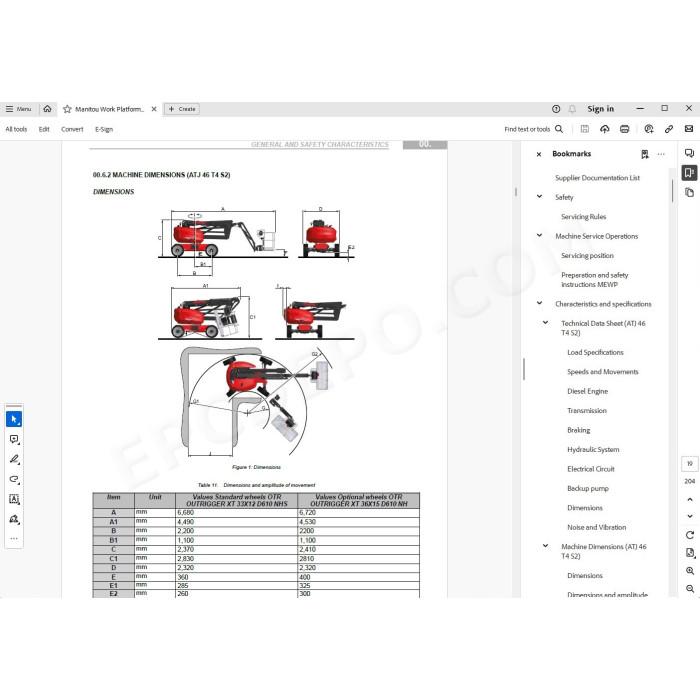This screenshot has height=700, width=700.
Task: Click the rotate page icon
Action: pyautogui.click(x=690, y=535)
